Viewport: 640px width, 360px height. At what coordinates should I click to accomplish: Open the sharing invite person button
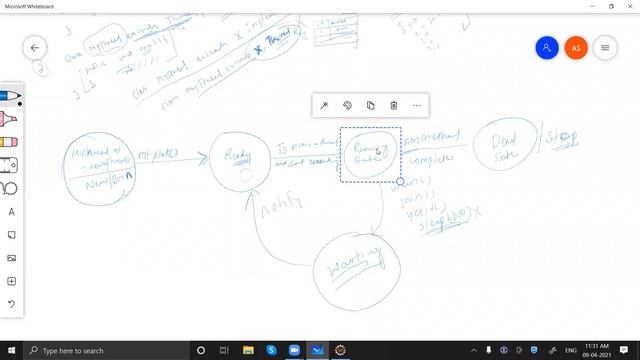point(547,48)
